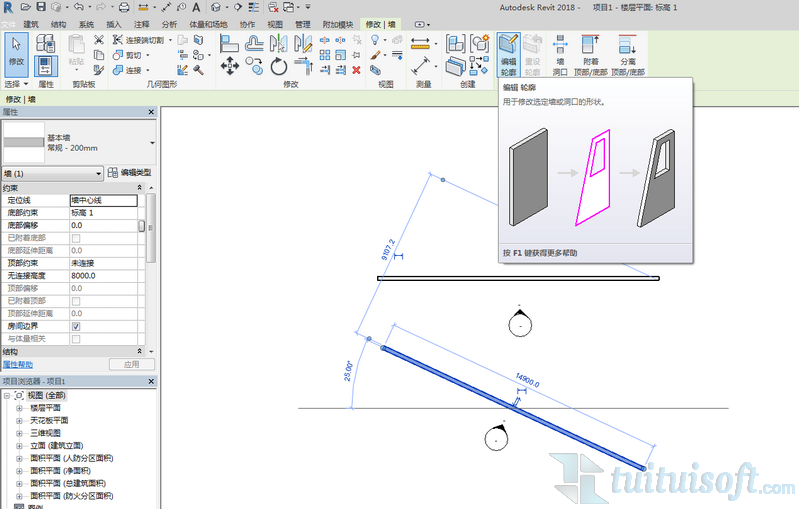Expand the 立面 (建筑立面) tree node
Viewport: 799px width, 509px height.
pyautogui.click(x=19, y=445)
